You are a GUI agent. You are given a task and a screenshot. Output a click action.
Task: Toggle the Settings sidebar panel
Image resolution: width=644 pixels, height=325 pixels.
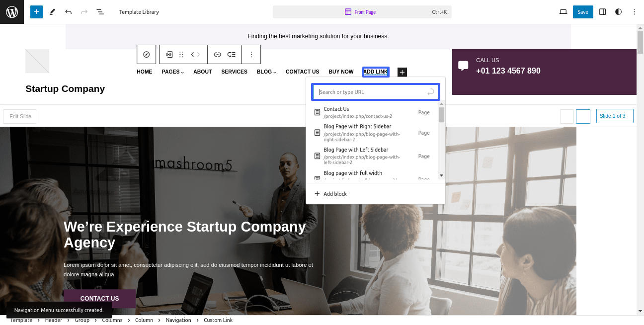tap(602, 12)
